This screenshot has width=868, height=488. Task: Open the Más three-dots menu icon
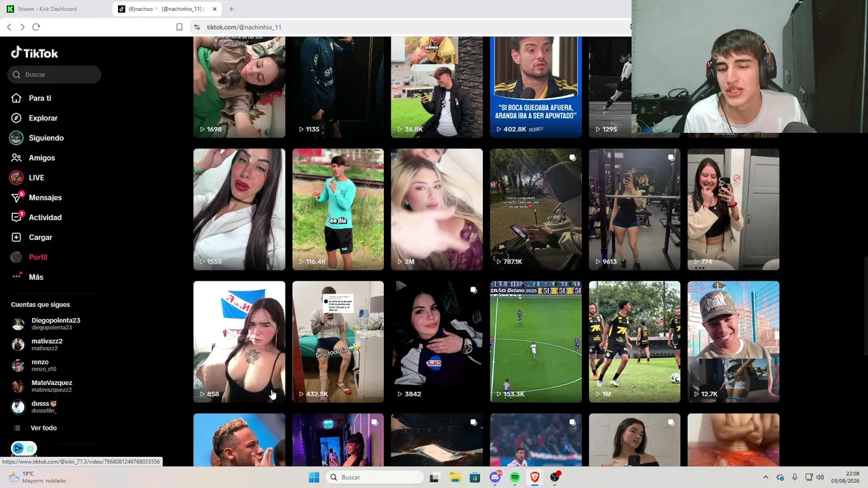tap(16, 277)
